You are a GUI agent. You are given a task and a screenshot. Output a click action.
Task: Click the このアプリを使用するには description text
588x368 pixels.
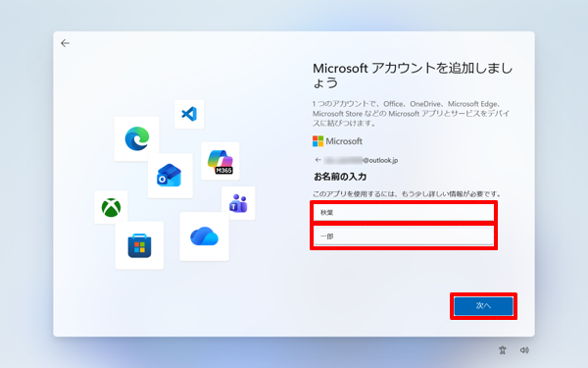tap(407, 193)
